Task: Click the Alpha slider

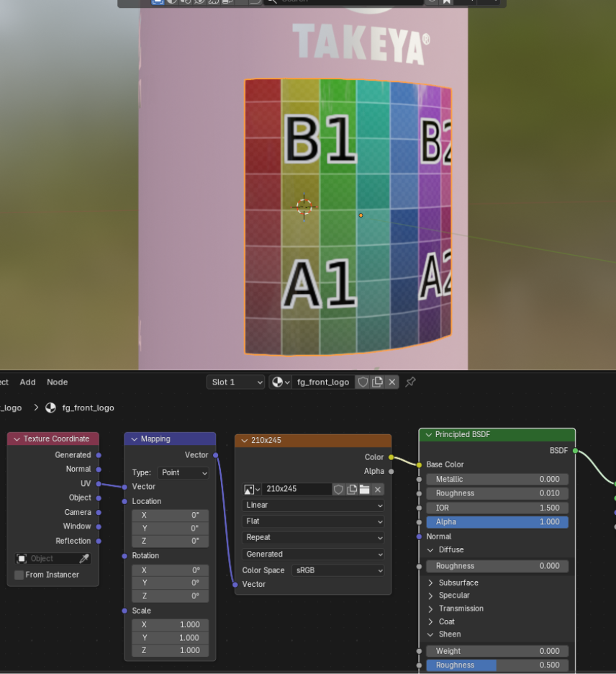Action: [497, 522]
